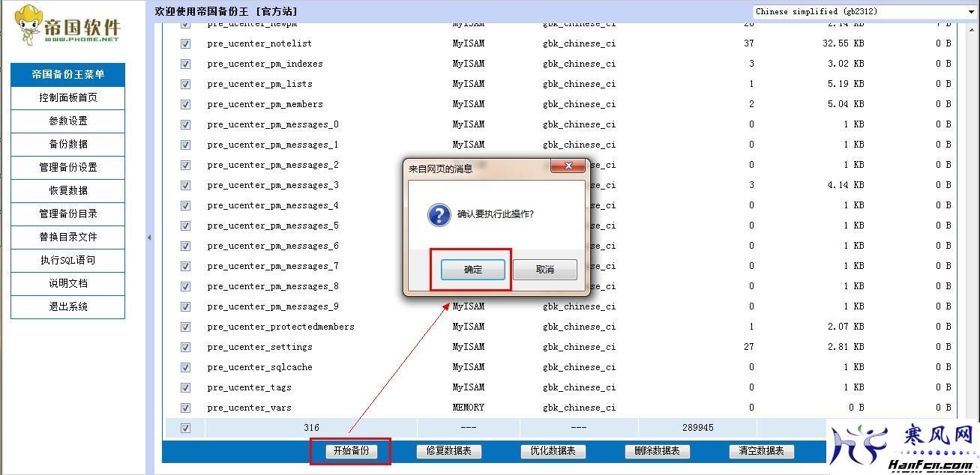This screenshot has width=980, height=475.
Task: Open 替换目录文件 menu item
Action: tap(68, 237)
